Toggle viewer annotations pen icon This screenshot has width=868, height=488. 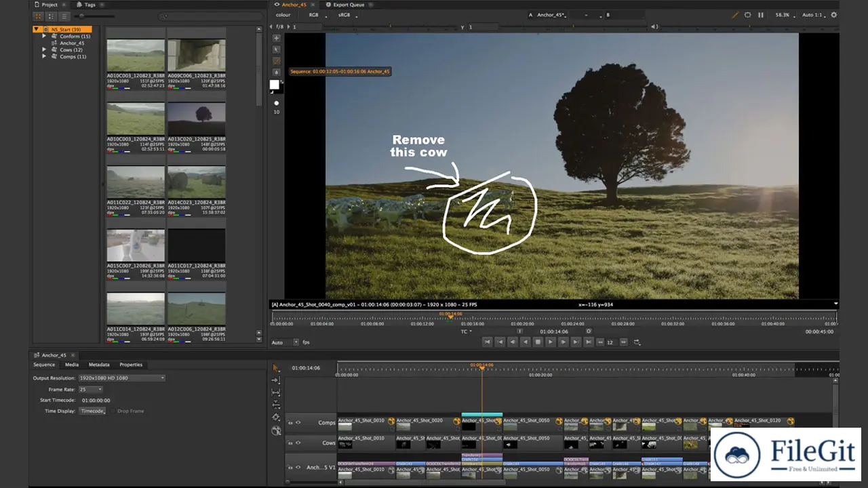(736, 15)
